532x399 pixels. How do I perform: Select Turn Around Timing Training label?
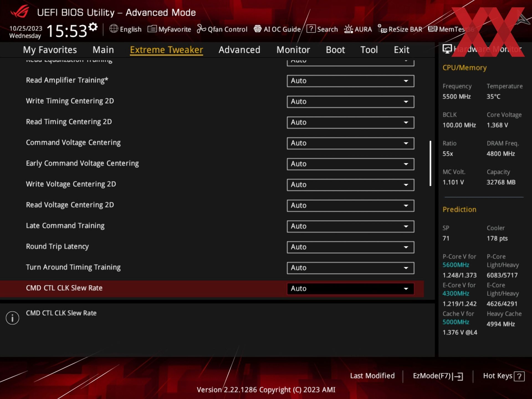[73, 267]
